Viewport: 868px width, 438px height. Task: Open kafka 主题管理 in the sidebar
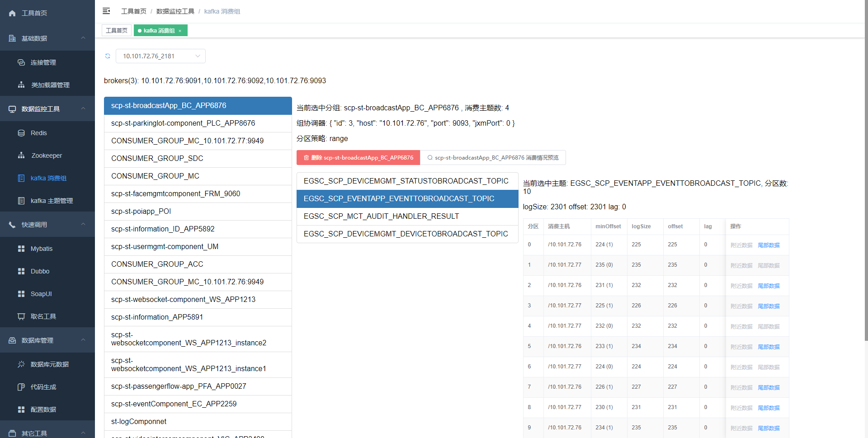tap(47, 201)
